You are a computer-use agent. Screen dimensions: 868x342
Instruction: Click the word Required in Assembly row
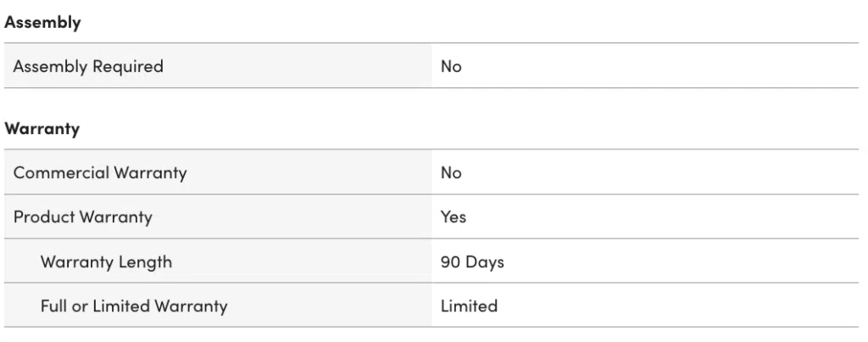pyautogui.click(x=128, y=66)
